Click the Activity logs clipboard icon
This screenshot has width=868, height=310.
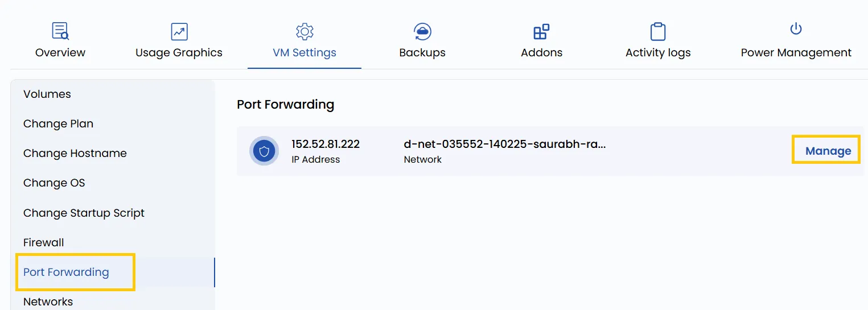(x=658, y=31)
